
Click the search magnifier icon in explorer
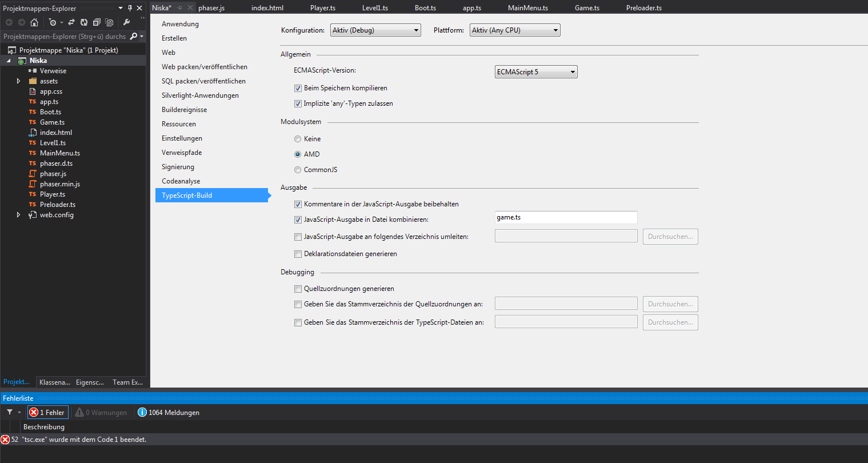[134, 36]
